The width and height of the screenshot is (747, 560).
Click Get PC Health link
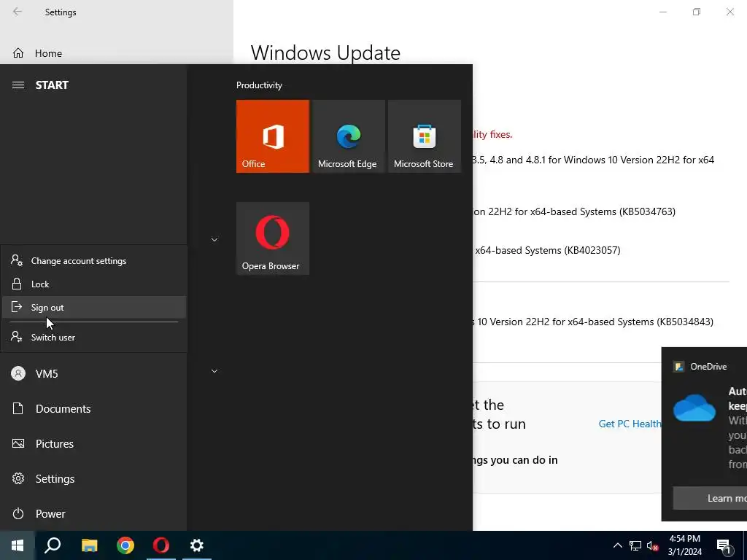pos(630,424)
